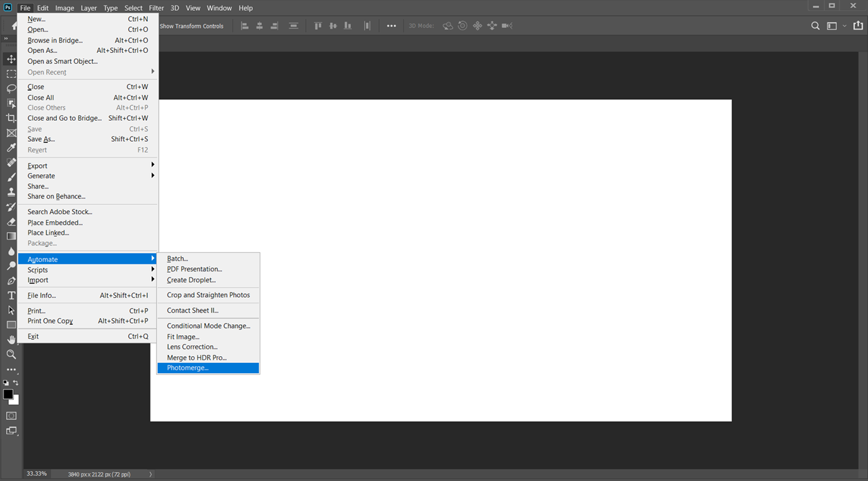The width and height of the screenshot is (868, 481).
Task: Choose Lens Correction from the Automate submenu
Action: click(x=208, y=347)
